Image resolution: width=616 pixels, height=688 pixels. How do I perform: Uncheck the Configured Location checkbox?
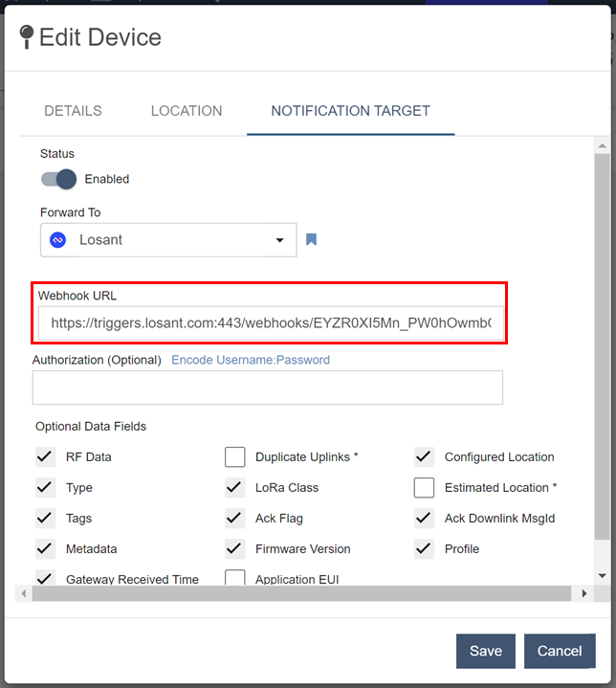424,456
